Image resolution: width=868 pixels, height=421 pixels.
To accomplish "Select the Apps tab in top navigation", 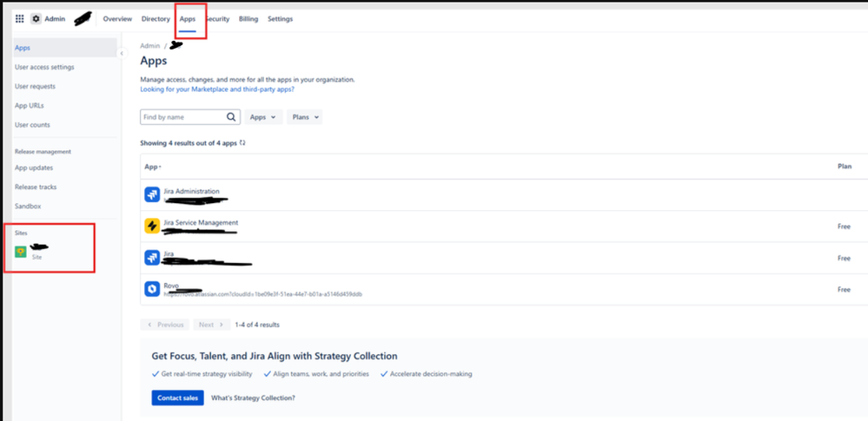I will (188, 19).
